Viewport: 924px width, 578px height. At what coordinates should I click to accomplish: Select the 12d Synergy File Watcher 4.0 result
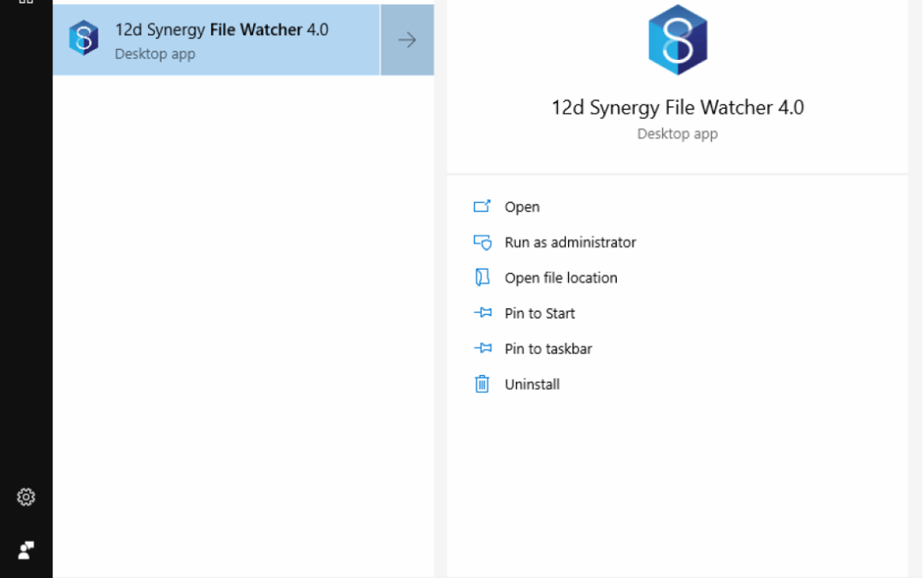pyautogui.click(x=216, y=39)
